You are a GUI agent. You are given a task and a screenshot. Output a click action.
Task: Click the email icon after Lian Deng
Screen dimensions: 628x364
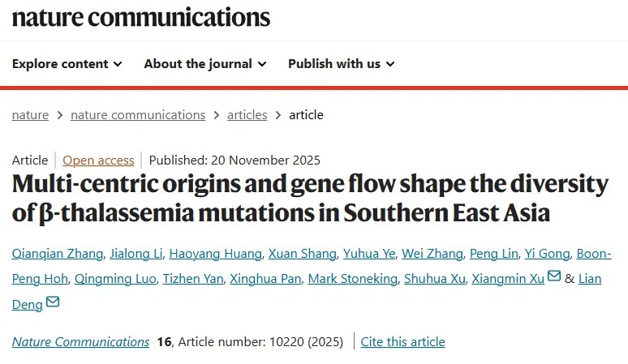pyautogui.click(x=53, y=303)
